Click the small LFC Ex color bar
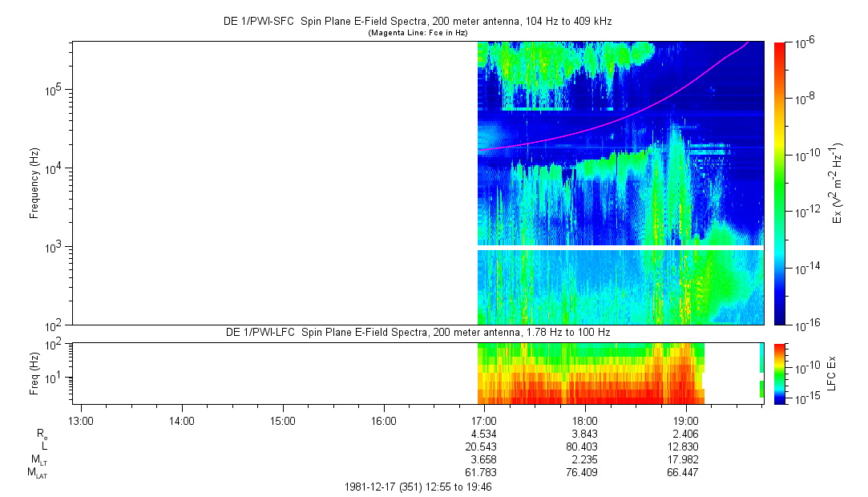 [780, 373]
